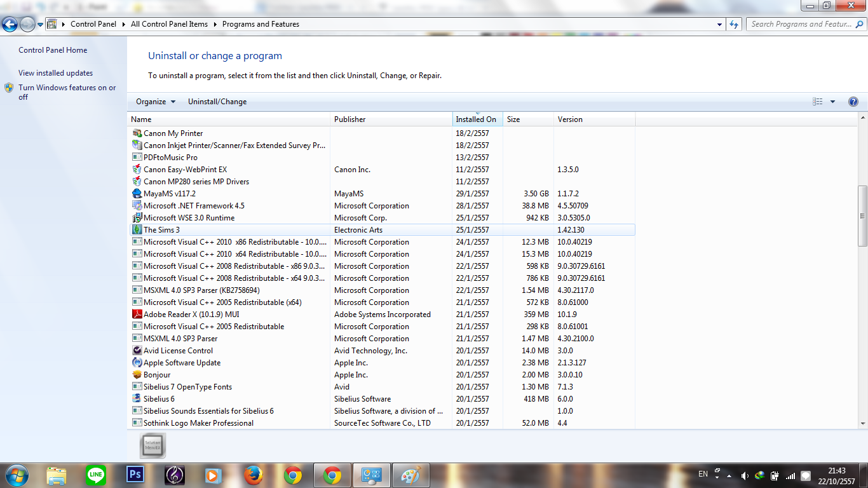Sort by the Name column header
This screenshot has width=868, height=488.
(x=229, y=119)
